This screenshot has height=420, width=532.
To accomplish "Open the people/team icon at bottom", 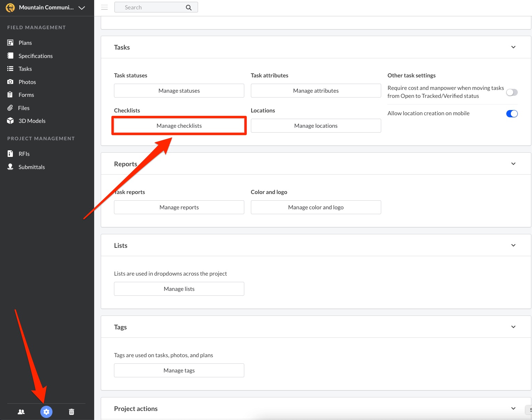I will click(x=21, y=412).
